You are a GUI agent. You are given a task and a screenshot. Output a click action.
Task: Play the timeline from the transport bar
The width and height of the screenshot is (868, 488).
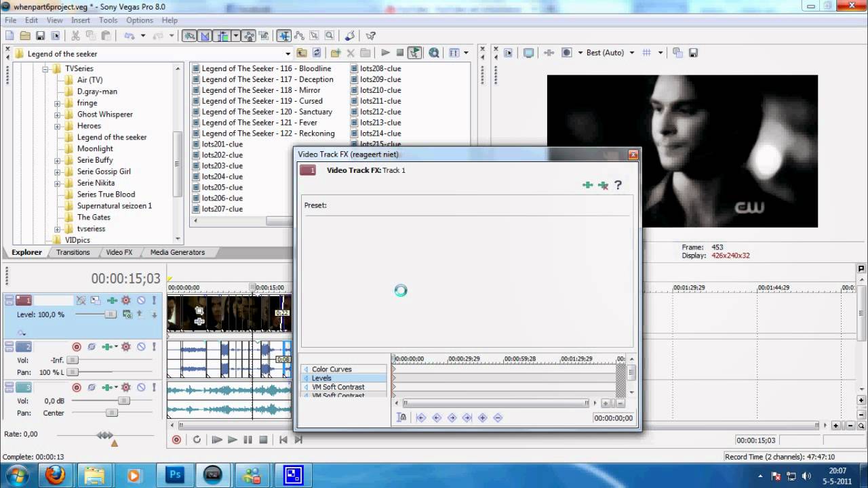(x=232, y=440)
